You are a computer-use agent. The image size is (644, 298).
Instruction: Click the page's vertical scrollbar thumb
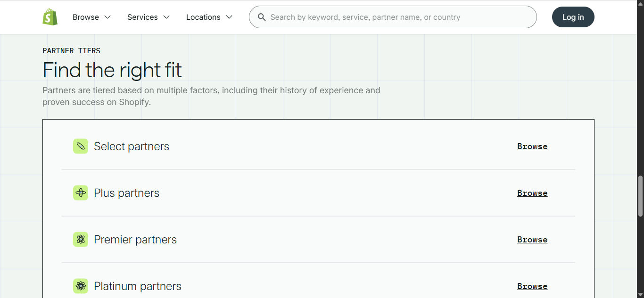640,195
